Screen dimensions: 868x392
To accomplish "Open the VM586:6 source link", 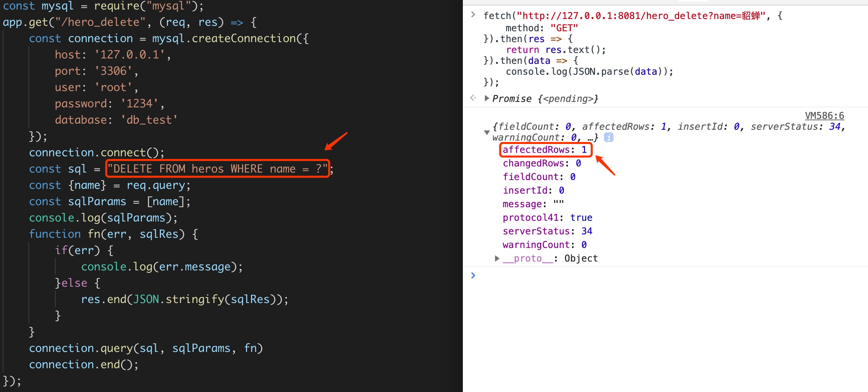I will tap(824, 115).
